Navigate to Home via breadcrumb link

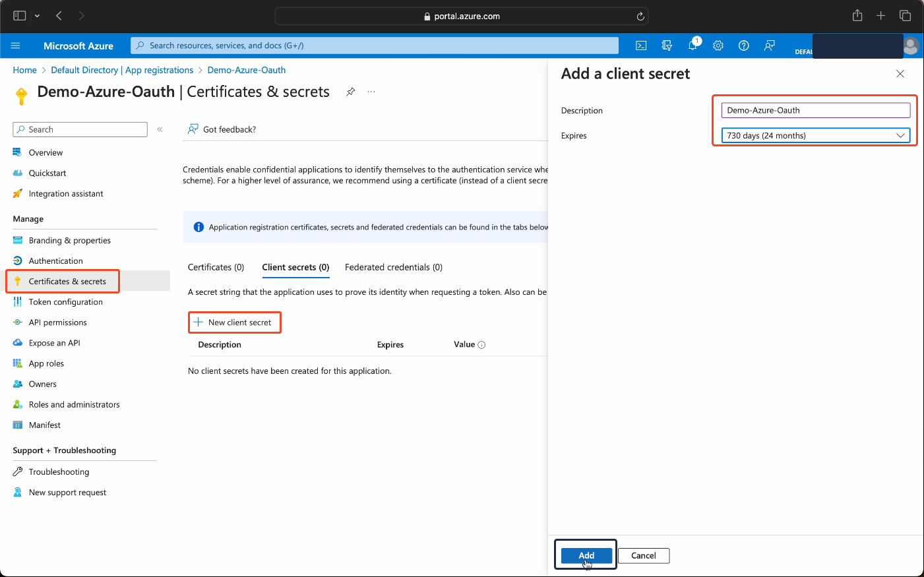click(24, 70)
